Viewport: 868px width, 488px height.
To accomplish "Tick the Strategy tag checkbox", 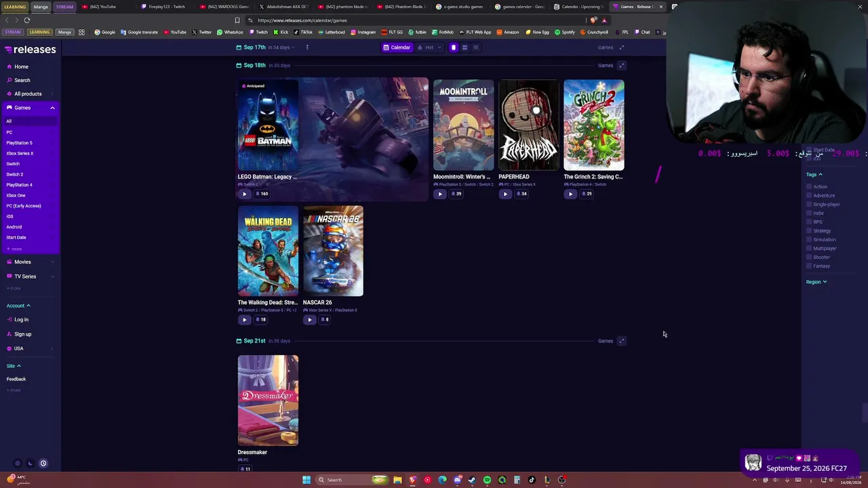I will click(809, 231).
